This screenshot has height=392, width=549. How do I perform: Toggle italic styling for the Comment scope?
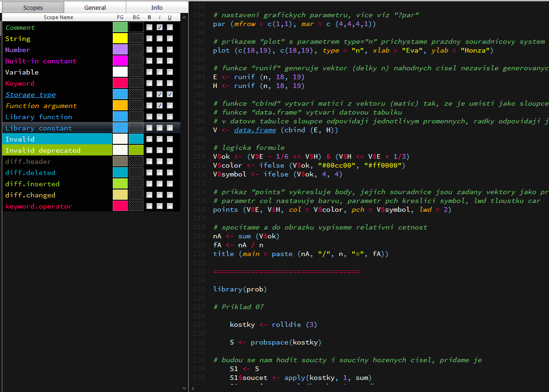tap(159, 27)
